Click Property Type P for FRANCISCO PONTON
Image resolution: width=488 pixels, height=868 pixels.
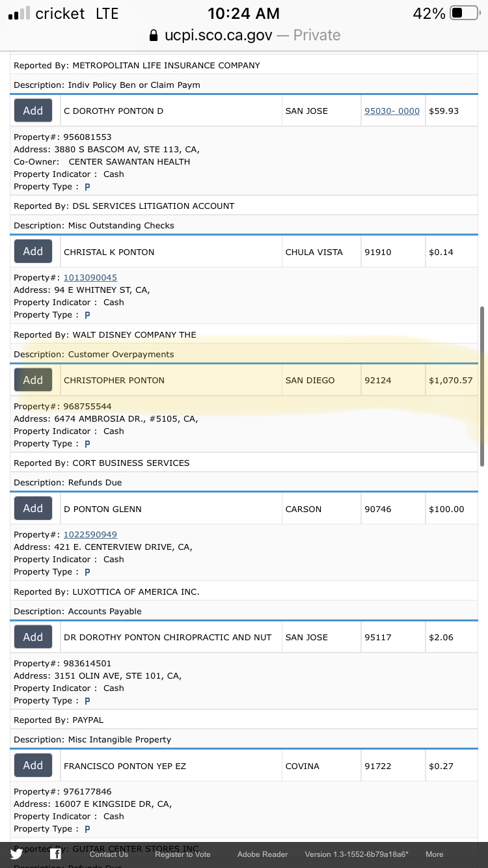click(87, 829)
